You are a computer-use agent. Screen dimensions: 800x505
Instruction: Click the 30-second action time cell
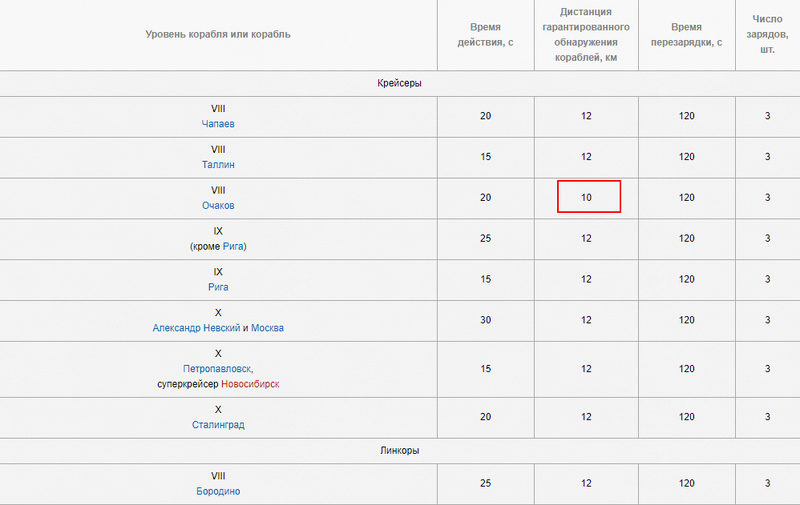pos(486,320)
